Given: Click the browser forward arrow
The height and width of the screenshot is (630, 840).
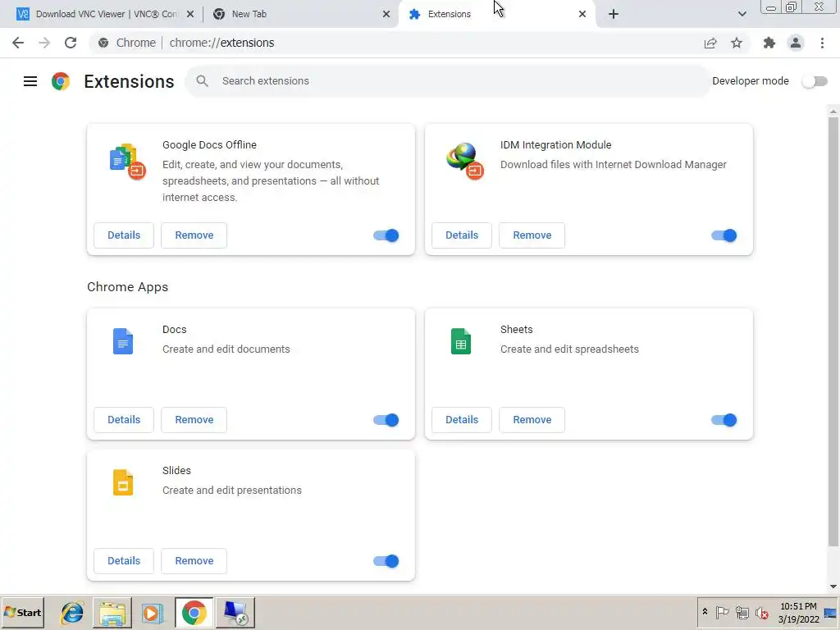Looking at the screenshot, I should pyautogui.click(x=44, y=43).
